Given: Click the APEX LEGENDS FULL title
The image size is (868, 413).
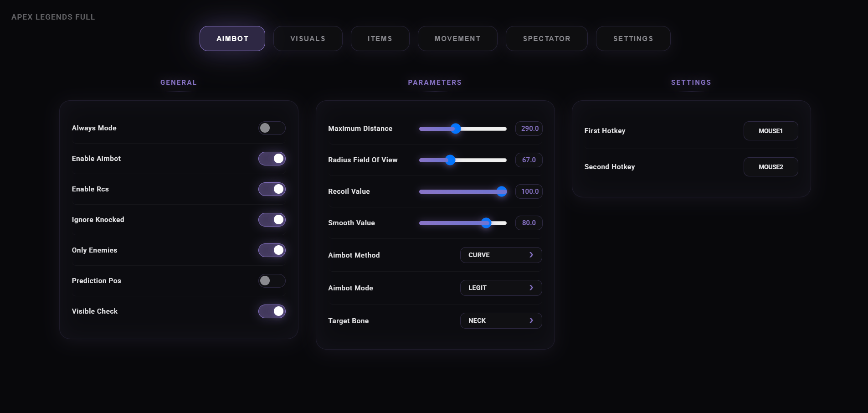Looking at the screenshot, I should tap(53, 17).
